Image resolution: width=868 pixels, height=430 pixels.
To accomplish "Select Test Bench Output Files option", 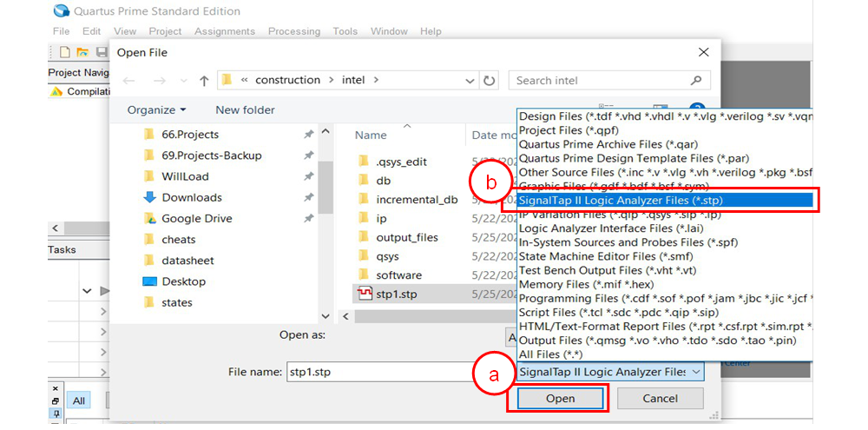I will pyautogui.click(x=664, y=270).
